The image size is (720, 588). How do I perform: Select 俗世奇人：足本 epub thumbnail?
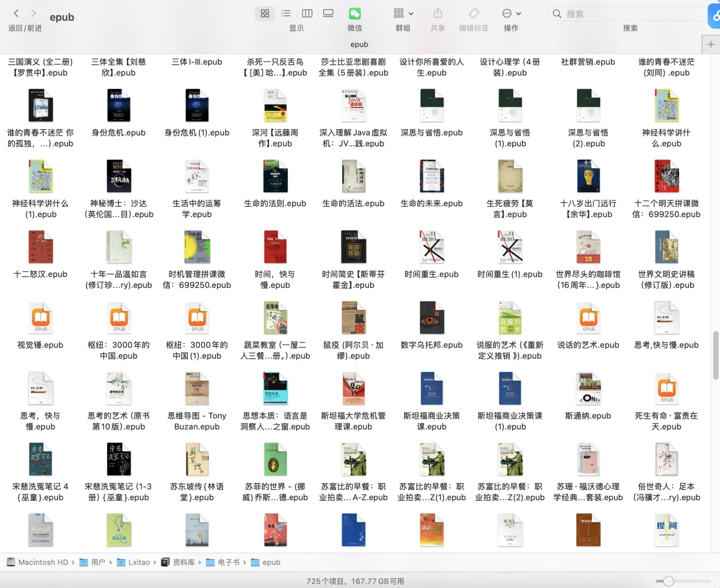667,459
